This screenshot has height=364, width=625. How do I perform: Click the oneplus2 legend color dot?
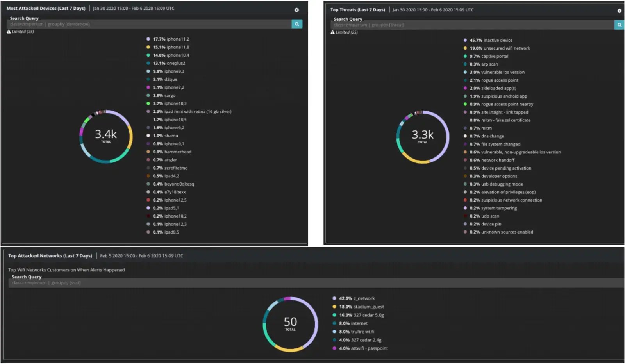click(x=148, y=63)
